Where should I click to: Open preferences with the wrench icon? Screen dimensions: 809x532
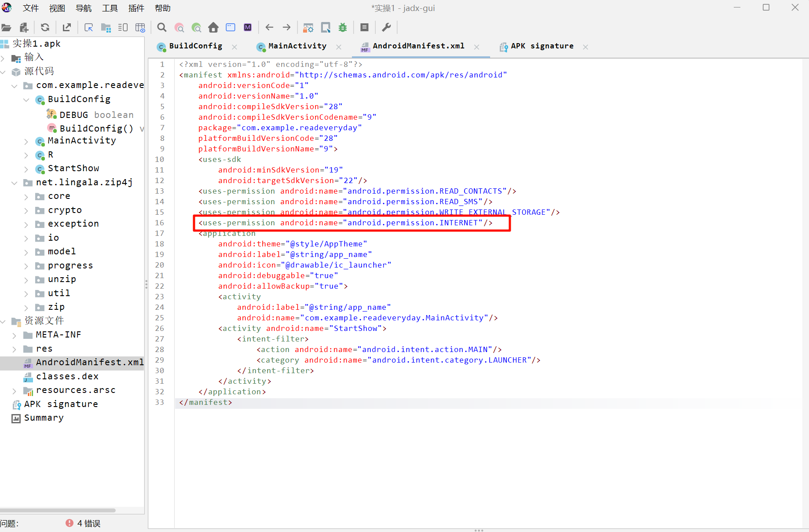(386, 28)
